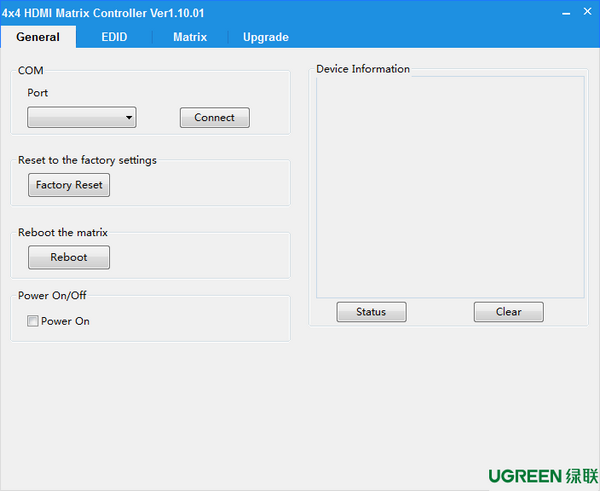Switch to the EDID tab
Image resolution: width=600 pixels, height=491 pixels.
(x=114, y=37)
